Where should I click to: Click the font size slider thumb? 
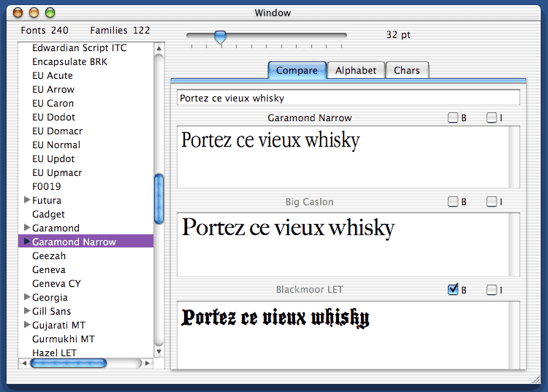pyautogui.click(x=220, y=37)
